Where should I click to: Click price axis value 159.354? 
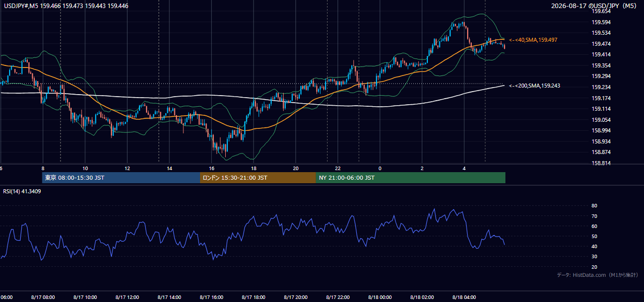601,65
